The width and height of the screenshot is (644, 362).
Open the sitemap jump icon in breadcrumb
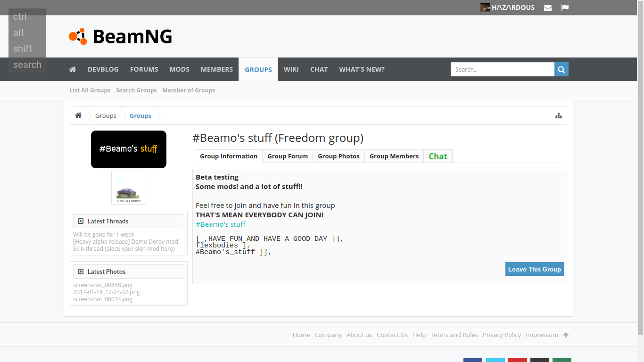click(559, 115)
